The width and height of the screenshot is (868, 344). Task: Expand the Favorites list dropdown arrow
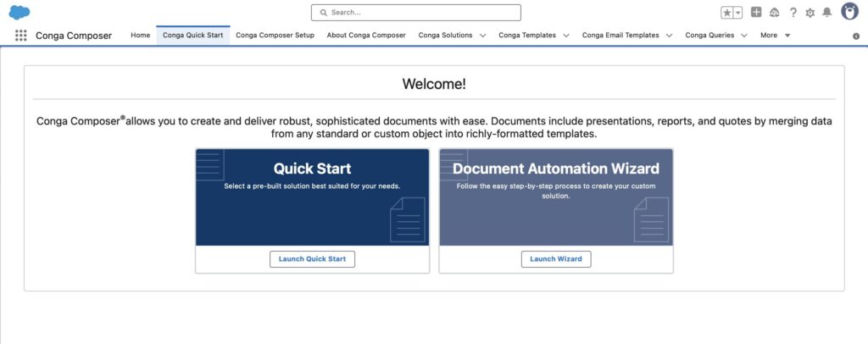click(x=737, y=13)
